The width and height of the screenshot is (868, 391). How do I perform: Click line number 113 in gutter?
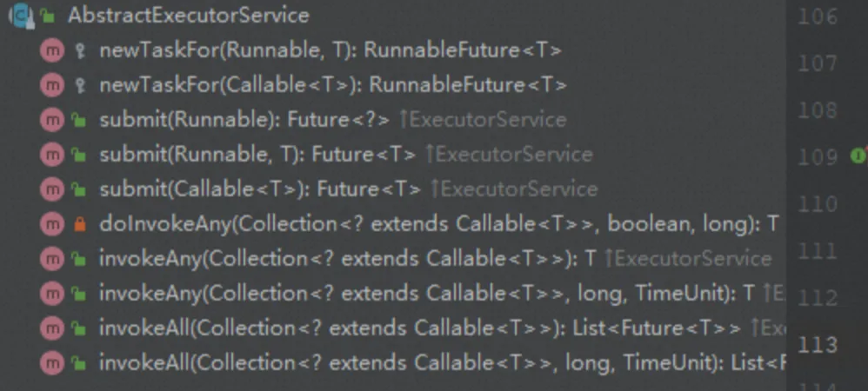tap(817, 345)
